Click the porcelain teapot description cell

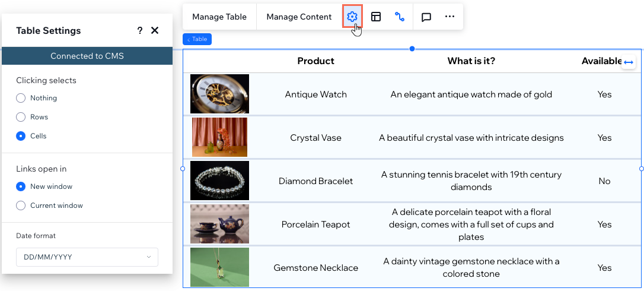(x=471, y=224)
